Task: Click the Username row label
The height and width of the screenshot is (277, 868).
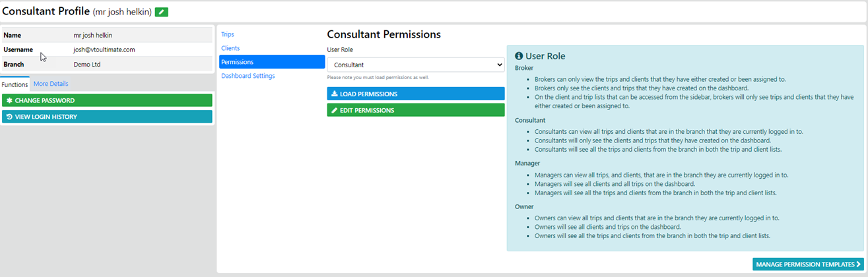Action: click(x=18, y=49)
